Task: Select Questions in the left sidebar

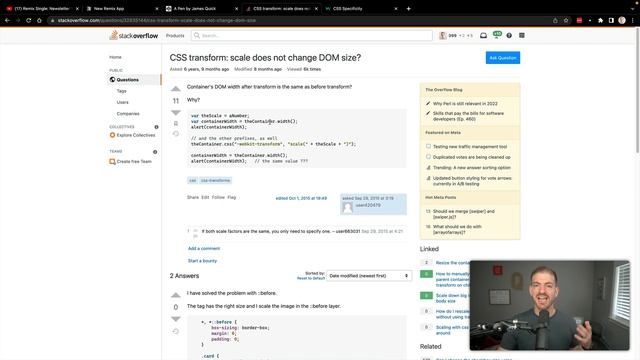Action: click(135, 80)
